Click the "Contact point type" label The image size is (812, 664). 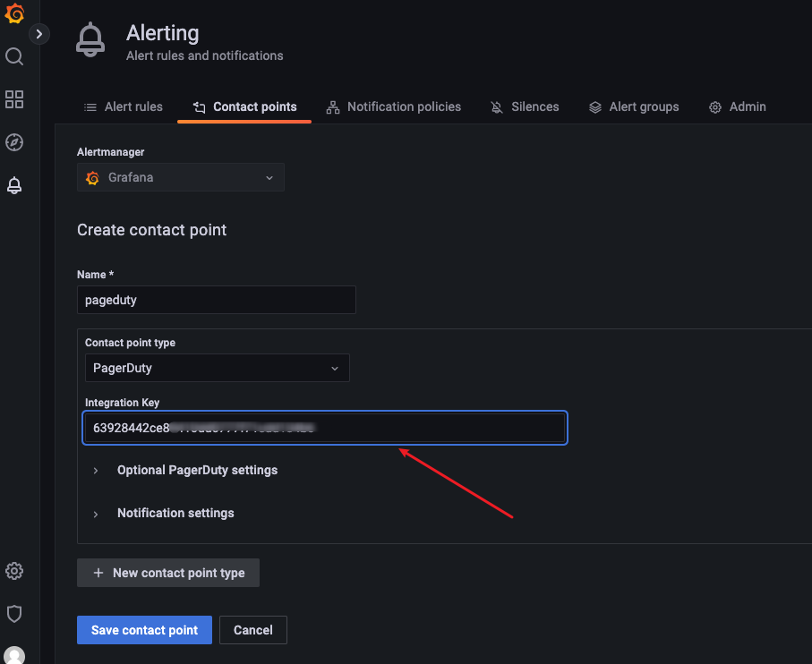130,343
